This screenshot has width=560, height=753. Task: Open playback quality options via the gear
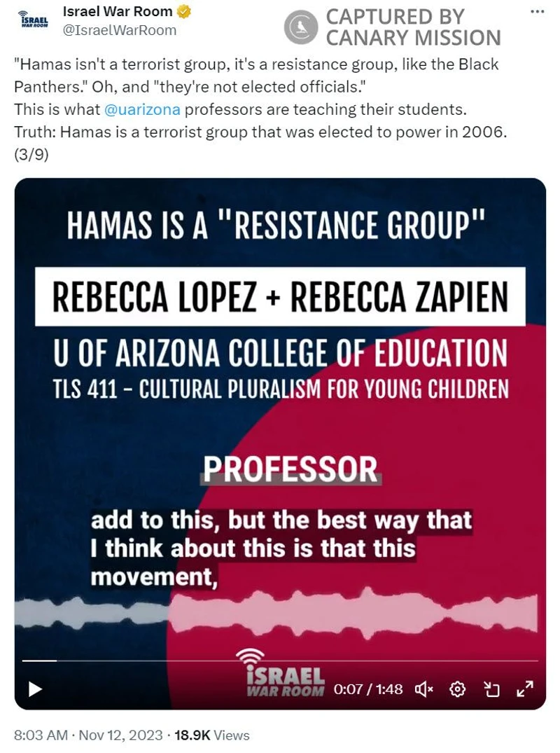(458, 689)
